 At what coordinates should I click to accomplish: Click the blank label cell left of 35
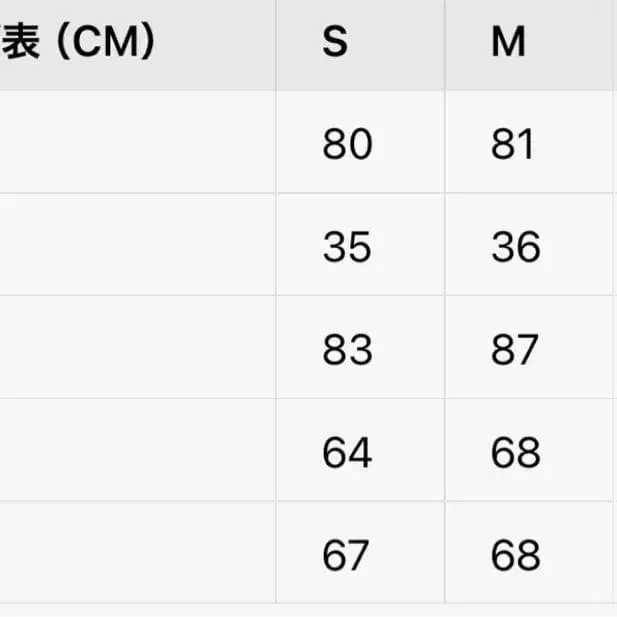pos(137,245)
